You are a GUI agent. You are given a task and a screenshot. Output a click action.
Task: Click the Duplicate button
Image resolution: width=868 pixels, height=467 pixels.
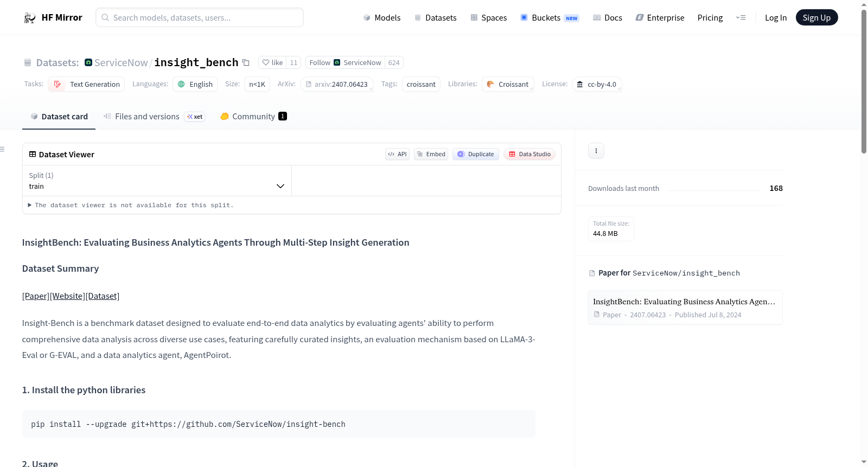[x=476, y=154]
